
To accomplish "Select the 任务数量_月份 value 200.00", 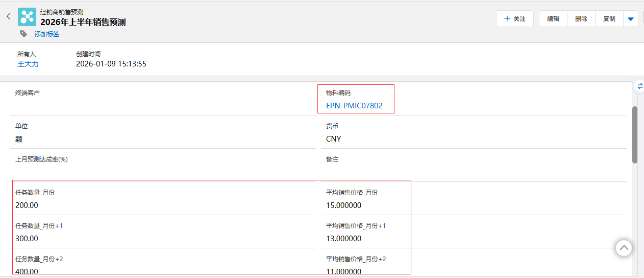I will coord(27,205).
